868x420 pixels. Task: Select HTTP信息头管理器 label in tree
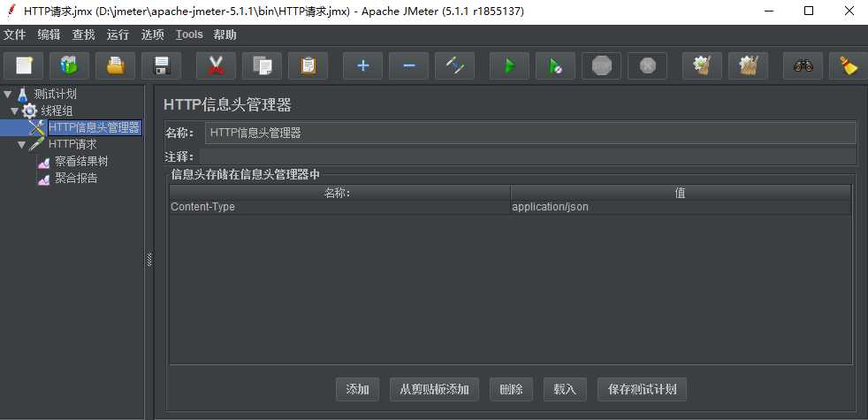pyautogui.click(x=94, y=128)
